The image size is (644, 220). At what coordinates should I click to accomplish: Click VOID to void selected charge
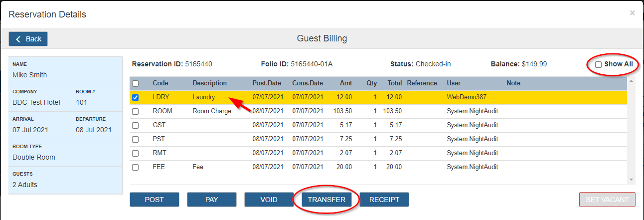269,200
